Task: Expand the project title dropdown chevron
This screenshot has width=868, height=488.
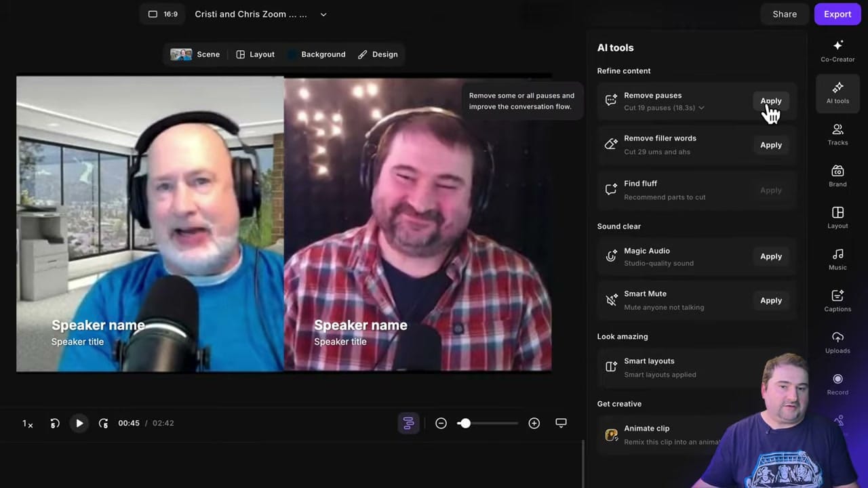Action: click(x=323, y=14)
